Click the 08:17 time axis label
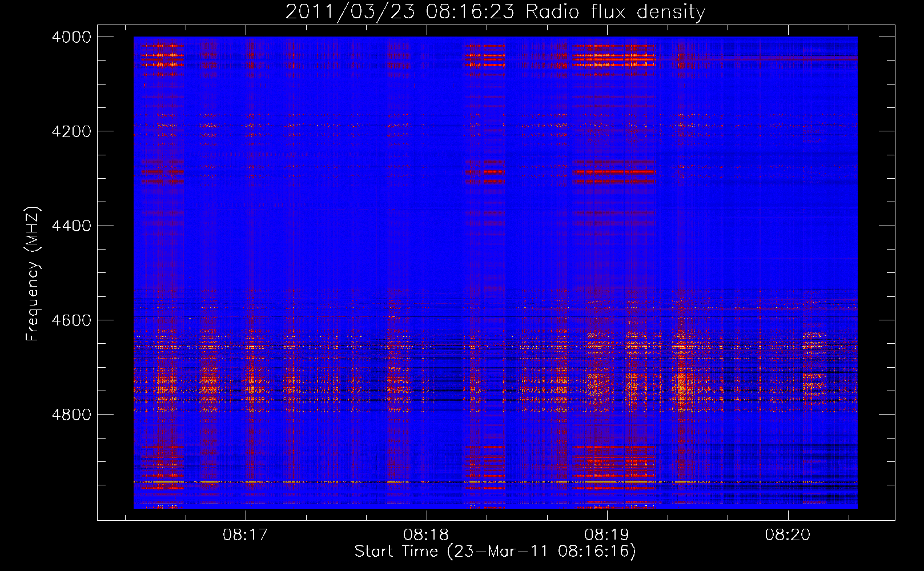This screenshot has width=924, height=571. click(x=246, y=535)
